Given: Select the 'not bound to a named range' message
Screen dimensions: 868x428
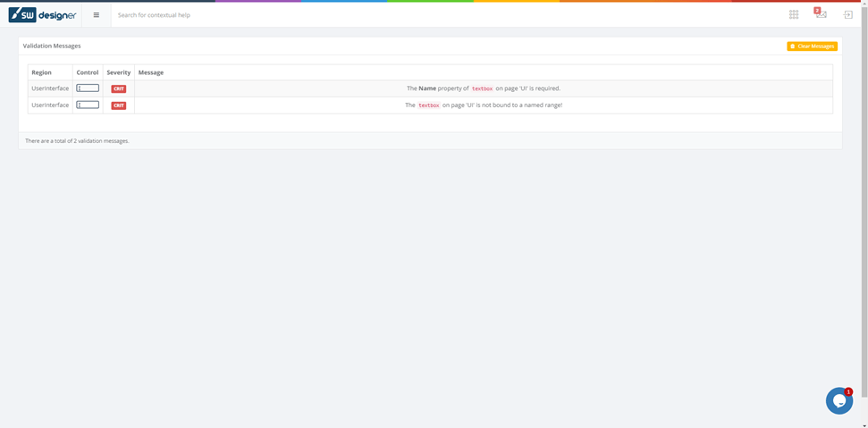Looking at the screenshot, I should click(x=483, y=105).
